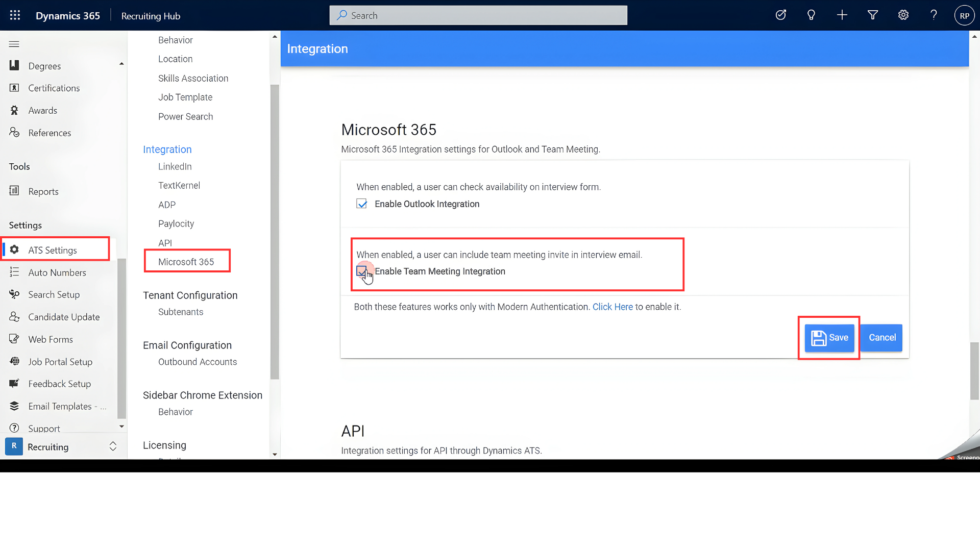Screen dimensions: 980x551
Task: Click the Degrees sidebar icon
Action: click(14, 65)
